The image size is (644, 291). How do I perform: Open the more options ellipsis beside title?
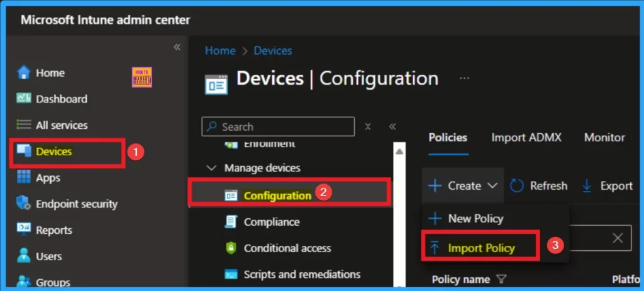coord(465,78)
